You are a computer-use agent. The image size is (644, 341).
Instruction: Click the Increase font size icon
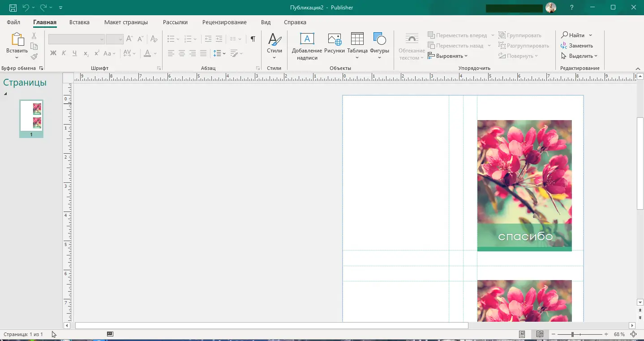point(129,39)
